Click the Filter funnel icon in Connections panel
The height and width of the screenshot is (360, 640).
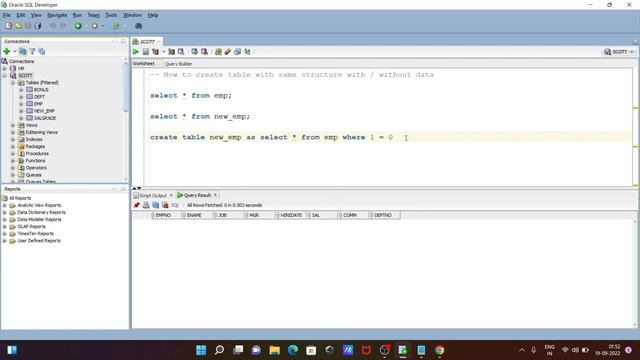pos(32,51)
